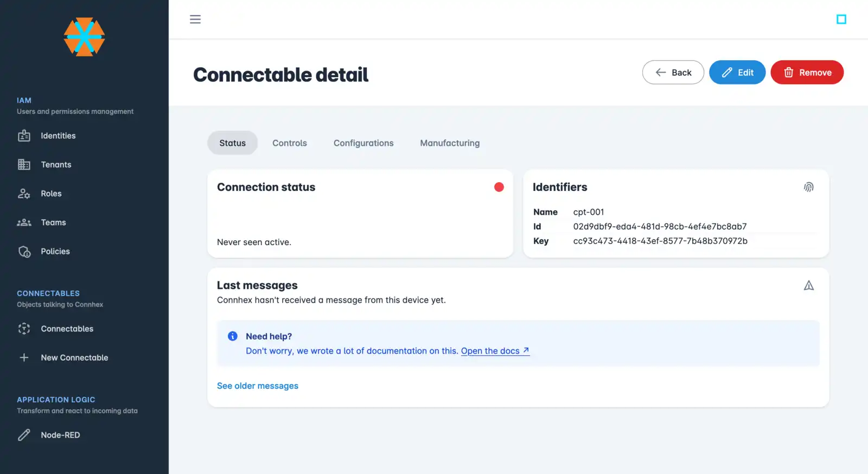Click the blue Edit button

[737, 72]
